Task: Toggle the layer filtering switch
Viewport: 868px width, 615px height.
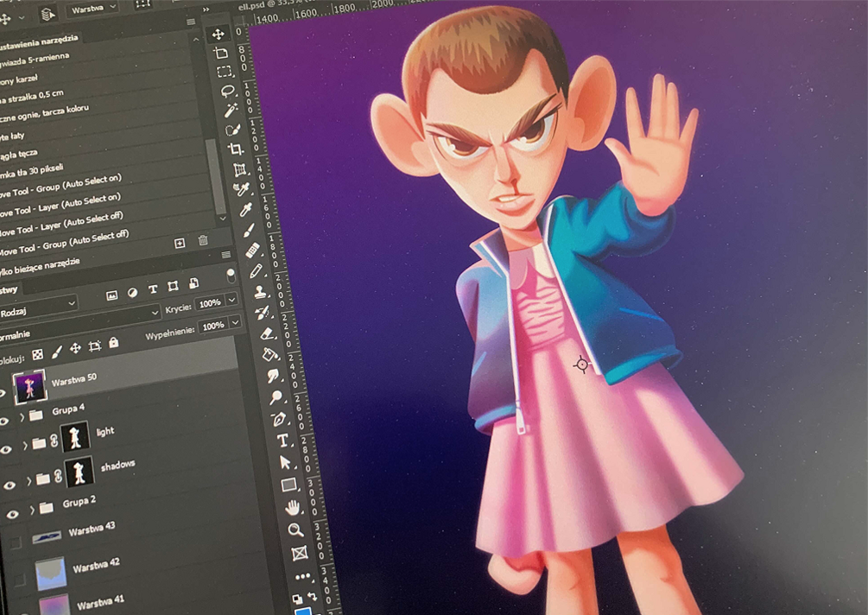Action: [231, 275]
